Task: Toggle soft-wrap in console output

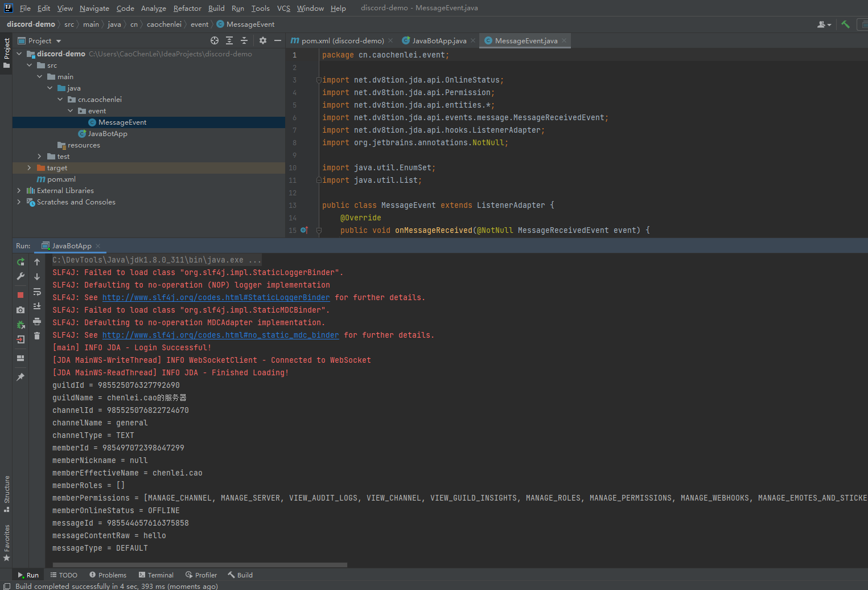Action: tap(37, 292)
